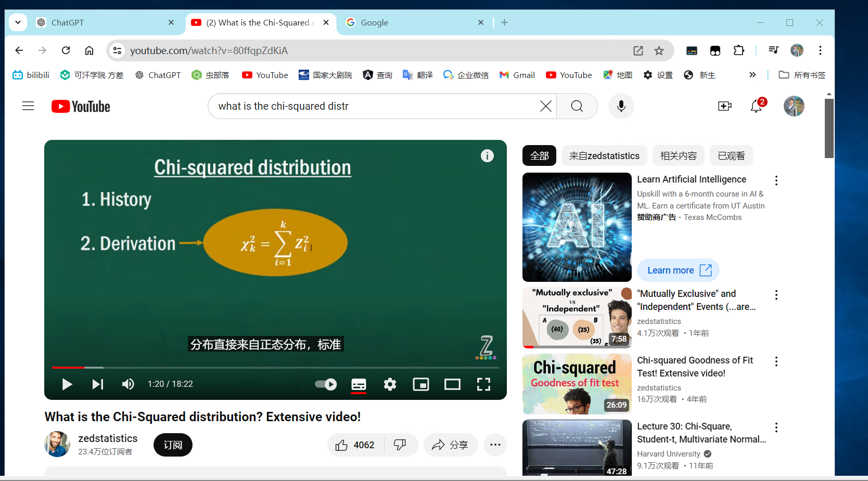Open the Gmail bookmark
The height and width of the screenshot is (481, 868).
517,75
